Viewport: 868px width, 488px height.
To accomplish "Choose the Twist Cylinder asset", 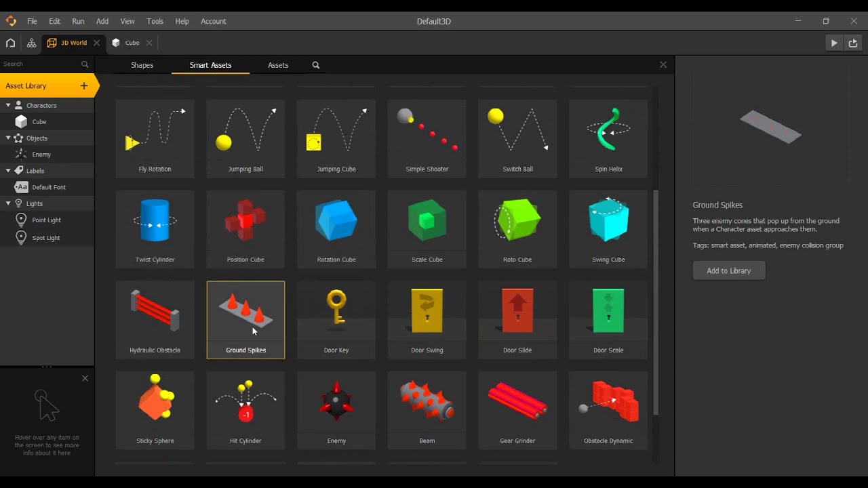I will (155, 229).
